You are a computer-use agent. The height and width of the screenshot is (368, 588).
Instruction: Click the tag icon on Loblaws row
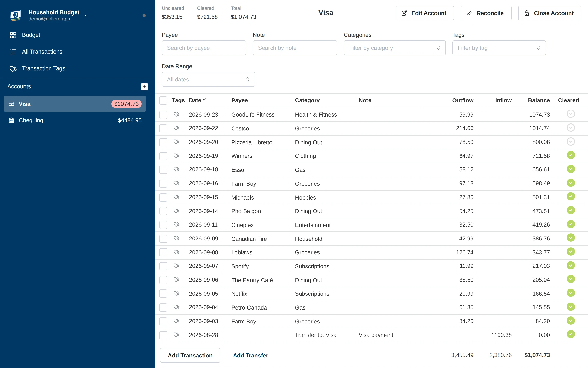tap(176, 252)
